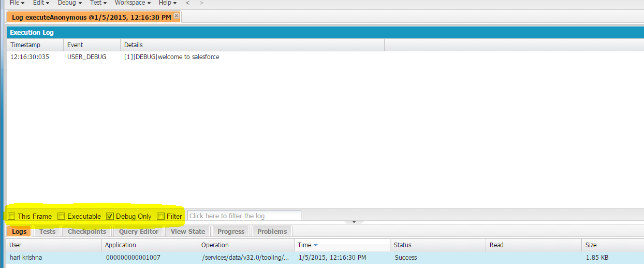644x268 pixels.
Task: Toggle the Executable checkbox
Action: pyautogui.click(x=61, y=216)
